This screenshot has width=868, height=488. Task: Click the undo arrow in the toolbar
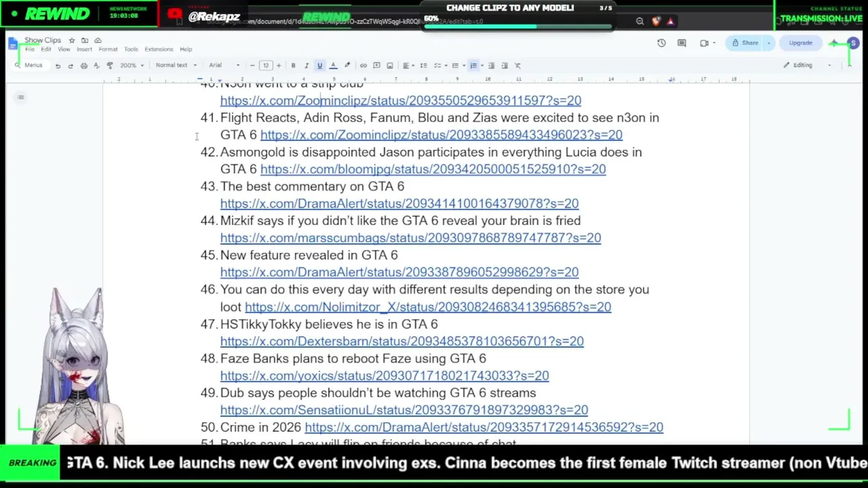pyautogui.click(x=58, y=66)
